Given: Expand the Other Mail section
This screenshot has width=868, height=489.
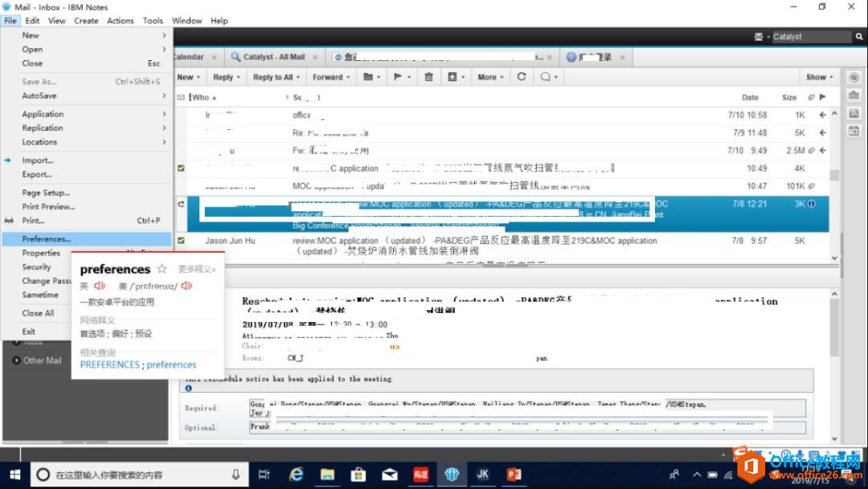Looking at the screenshot, I should (43, 361).
